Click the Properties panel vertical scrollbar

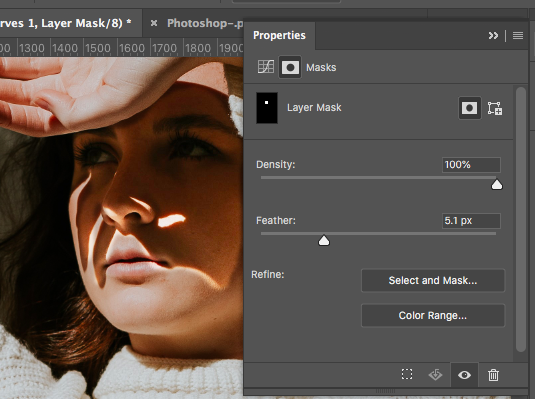coord(521,219)
